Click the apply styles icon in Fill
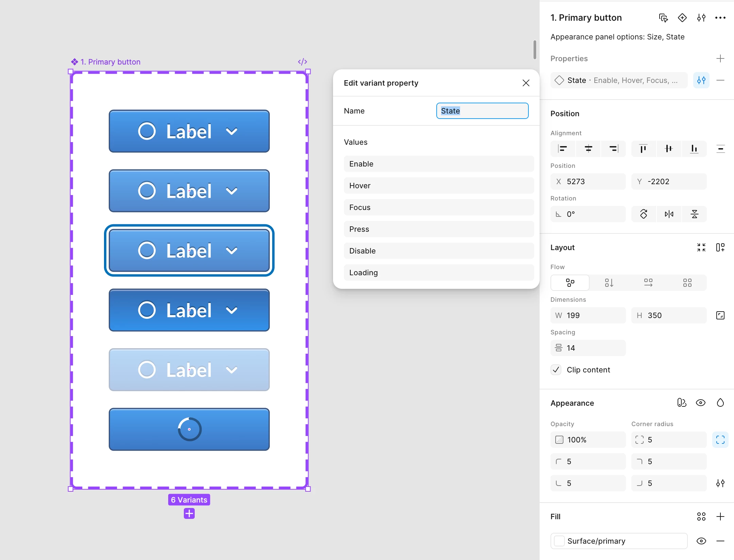The width and height of the screenshot is (734, 560). tap(701, 517)
